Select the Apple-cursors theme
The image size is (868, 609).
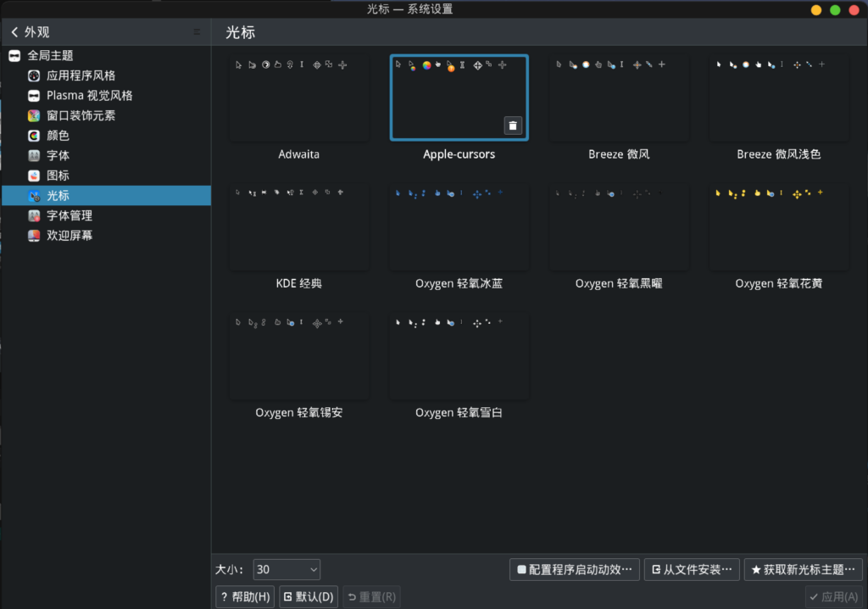pos(459,98)
